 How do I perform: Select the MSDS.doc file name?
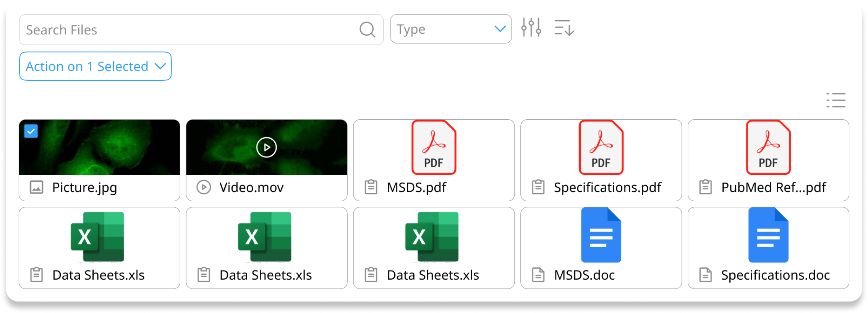tap(585, 275)
